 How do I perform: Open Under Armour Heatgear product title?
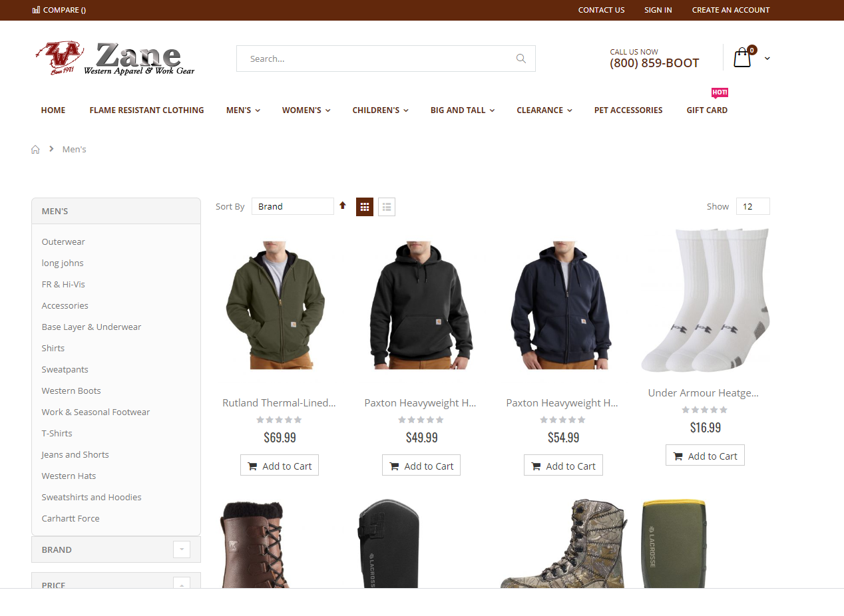[704, 393]
